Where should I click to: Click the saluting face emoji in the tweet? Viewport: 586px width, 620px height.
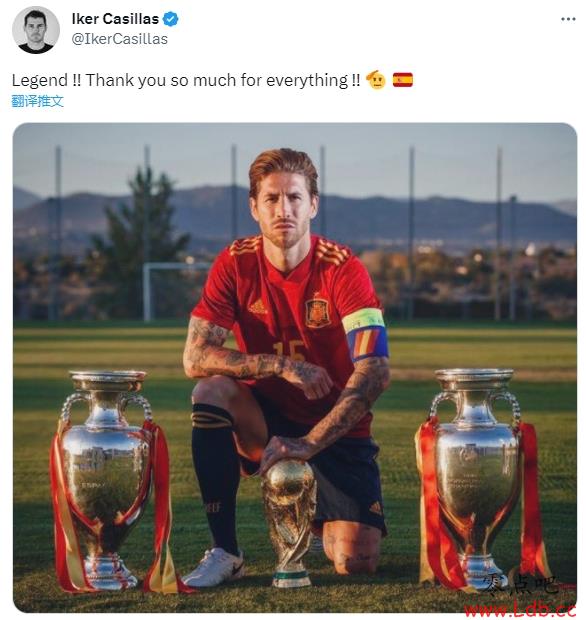point(376,80)
